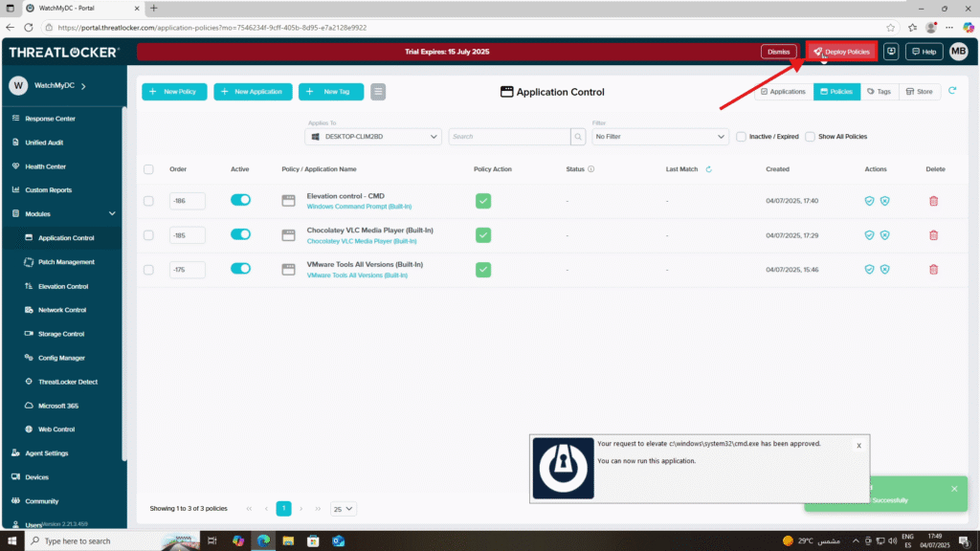Select the VMware Tools row checkbox
980x551 pixels.
click(x=148, y=270)
